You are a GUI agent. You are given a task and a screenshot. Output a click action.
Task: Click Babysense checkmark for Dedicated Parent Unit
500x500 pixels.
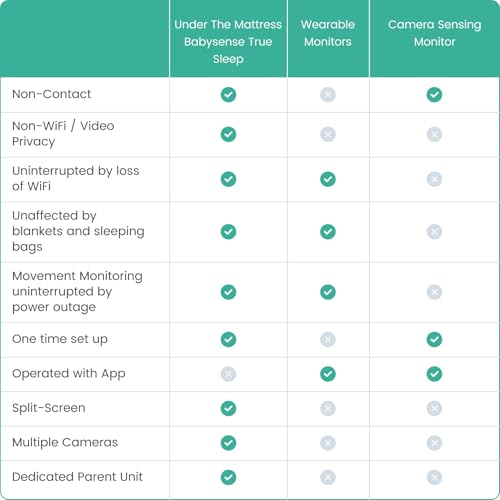pos(228,477)
